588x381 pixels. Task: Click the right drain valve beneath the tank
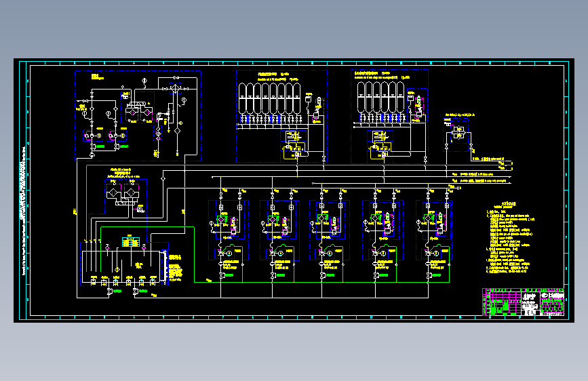136,292
